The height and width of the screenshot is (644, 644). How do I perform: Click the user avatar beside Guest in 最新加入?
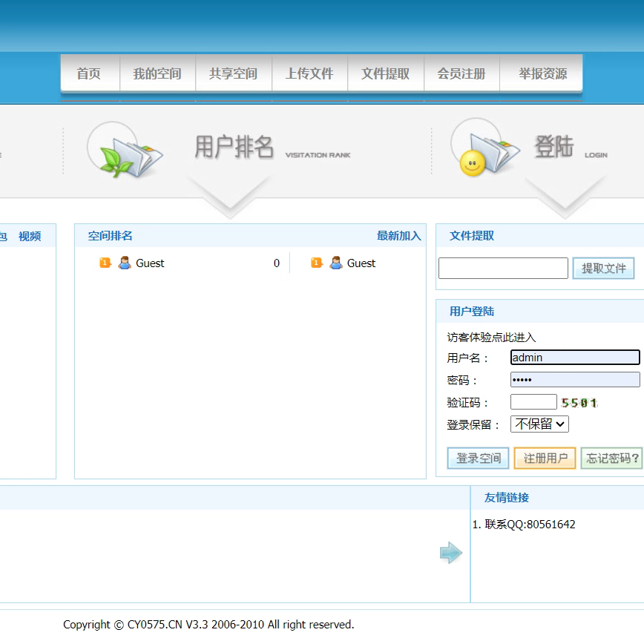click(336, 263)
